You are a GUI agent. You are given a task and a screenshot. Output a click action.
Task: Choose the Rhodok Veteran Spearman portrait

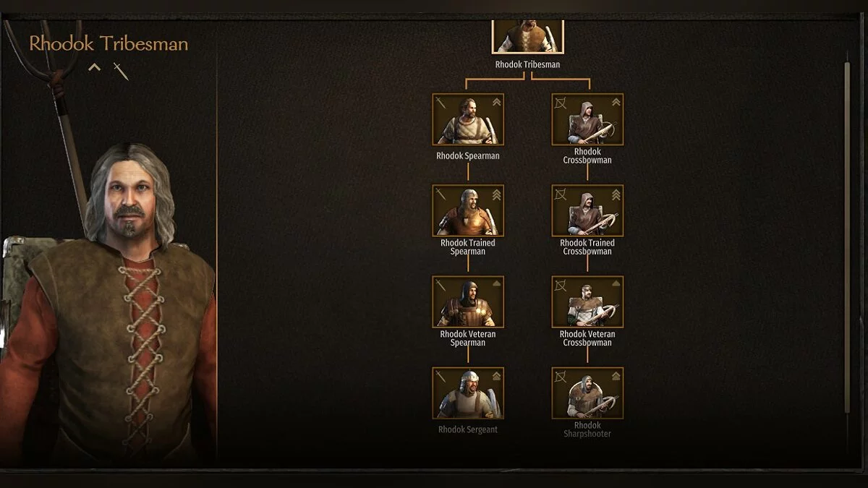point(468,301)
